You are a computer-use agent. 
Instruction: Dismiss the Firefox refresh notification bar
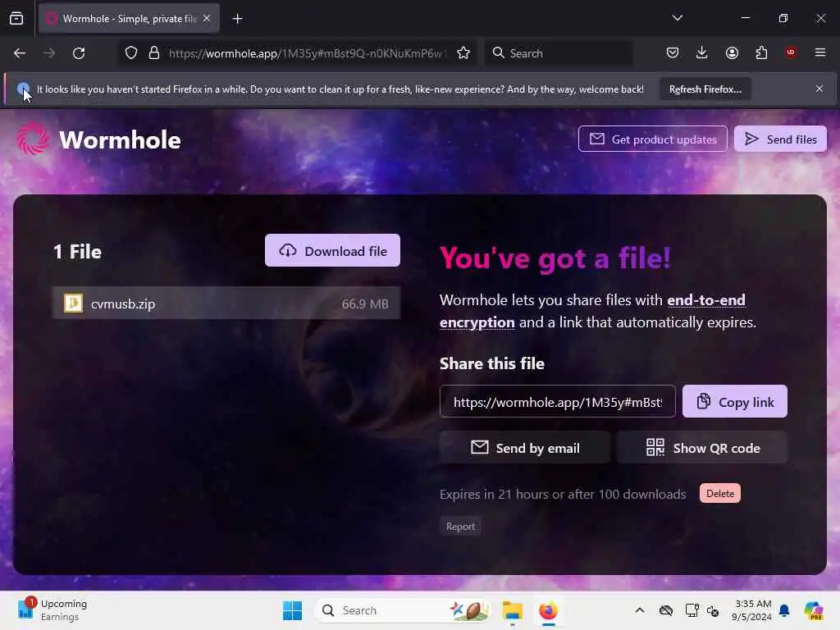[819, 89]
